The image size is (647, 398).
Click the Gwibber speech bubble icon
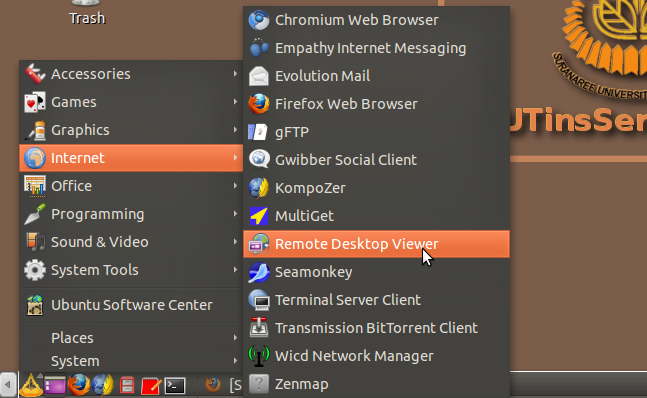click(259, 160)
